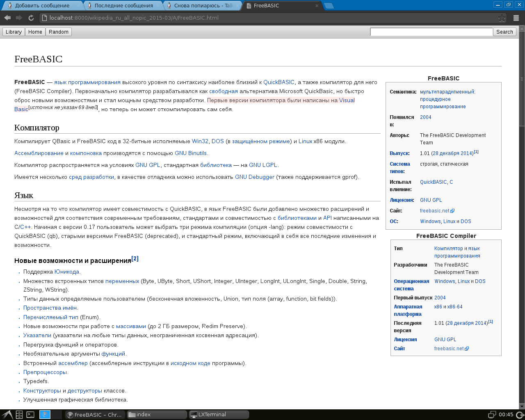Select the FreeBASIC browser tab
Screen dimensions: 525x420
[282, 6]
